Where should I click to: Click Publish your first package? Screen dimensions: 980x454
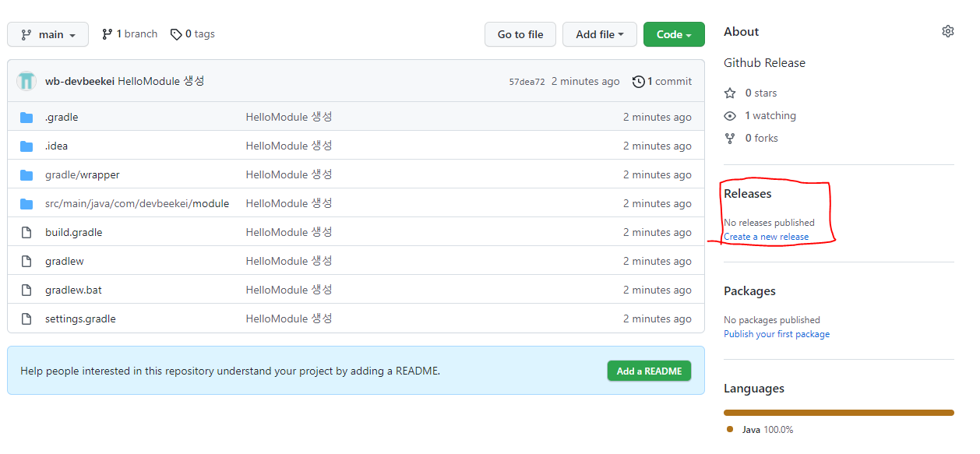point(777,334)
